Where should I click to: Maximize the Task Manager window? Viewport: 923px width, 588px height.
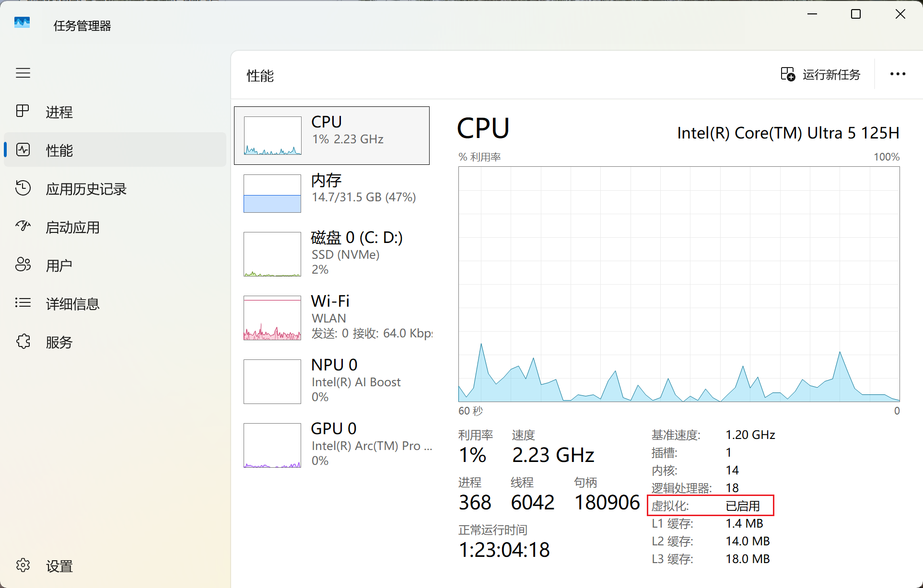tap(856, 14)
